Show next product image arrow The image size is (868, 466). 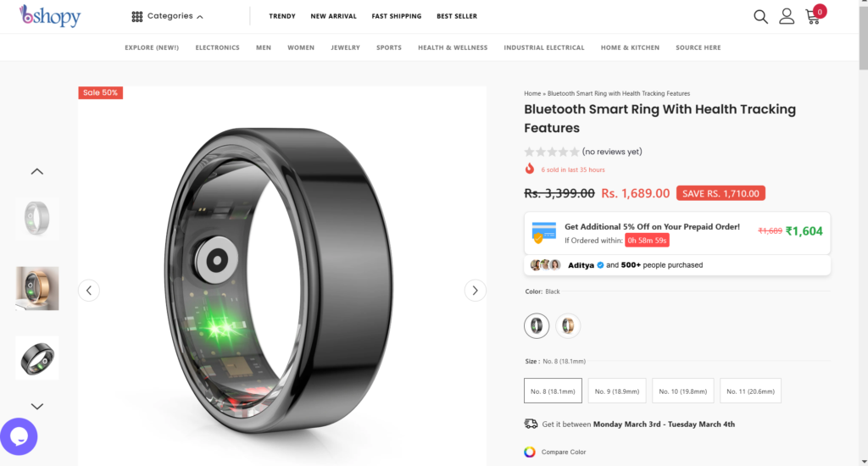pos(475,291)
